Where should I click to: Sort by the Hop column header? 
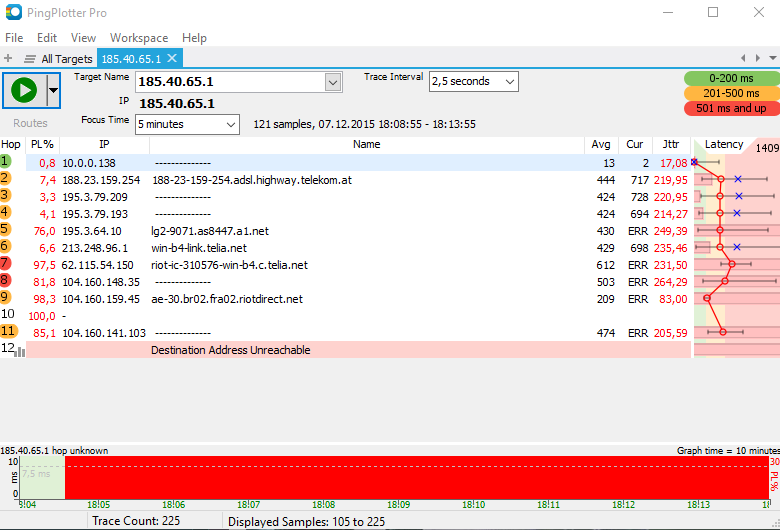(x=11, y=144)
